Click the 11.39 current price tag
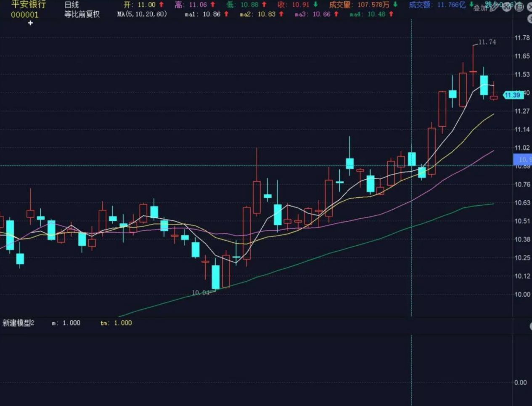Image resolution: width=532 pixels, height=406 pixels. pyautogui.click(x=513, y=95)
